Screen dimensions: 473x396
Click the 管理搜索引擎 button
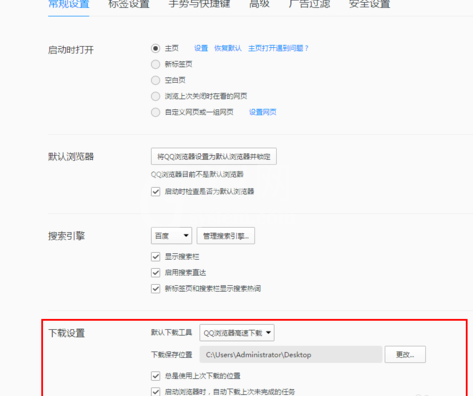[x=226, y=236]
